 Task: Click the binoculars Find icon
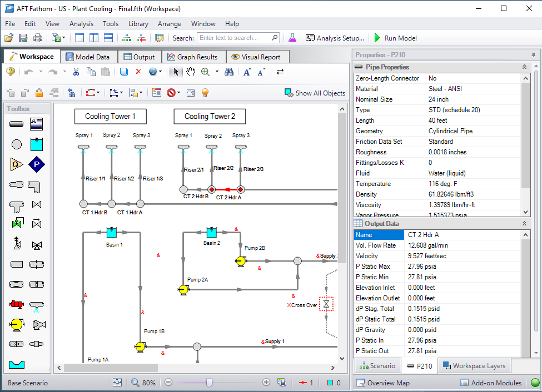(x=228, y=72)
